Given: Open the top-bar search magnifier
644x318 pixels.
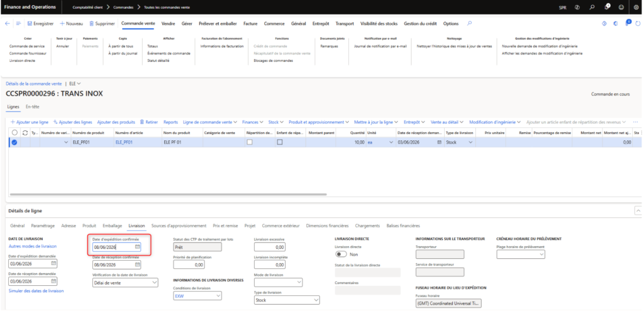Looking at the screenshot, I should click(x=592, y=7).
